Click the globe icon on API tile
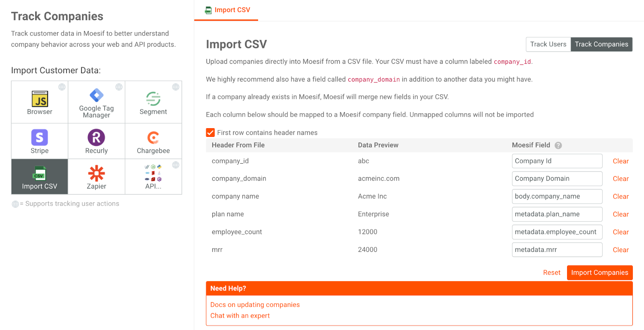 pos(176,165)
